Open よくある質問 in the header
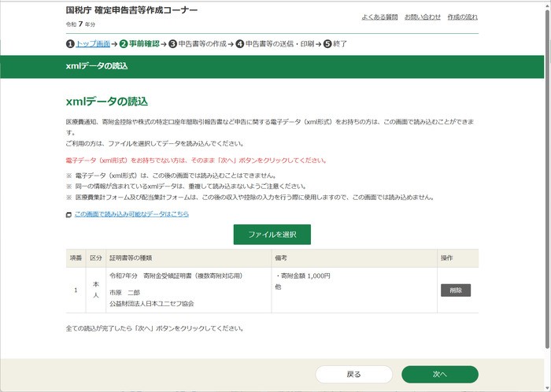Image resolution: width=551 pixels, height=392 pixels. tap(379, 17)
